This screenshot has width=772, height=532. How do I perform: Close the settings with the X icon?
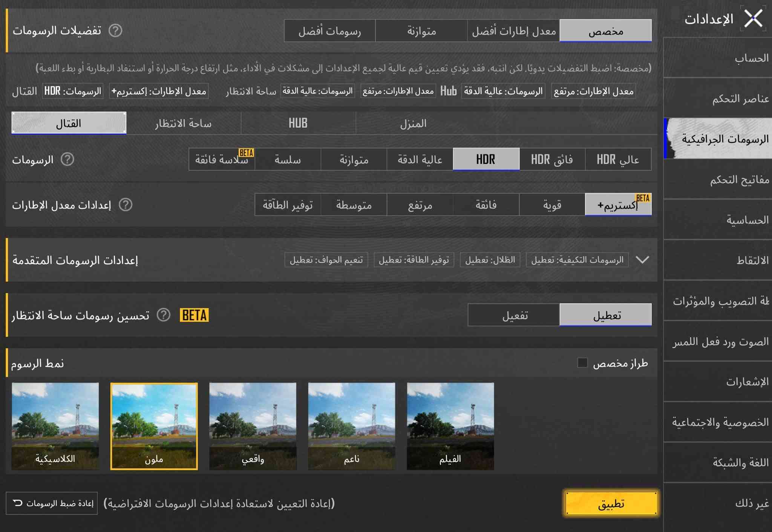coord(753,18)
